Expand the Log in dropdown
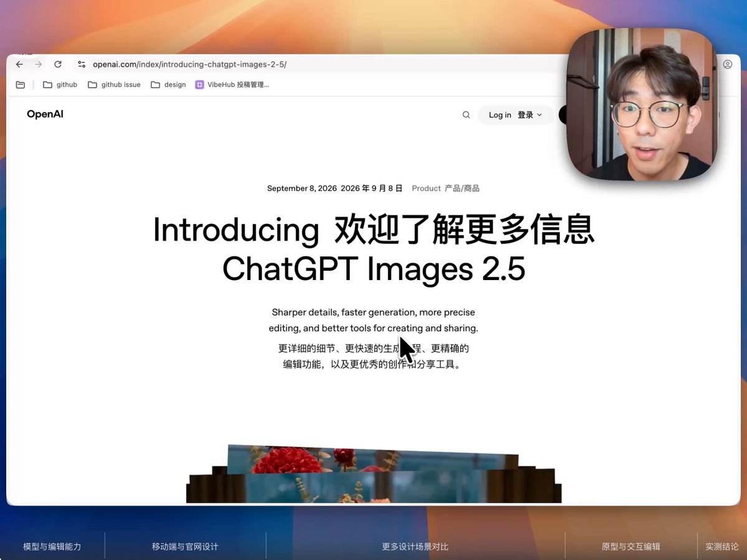 (515, 114)
